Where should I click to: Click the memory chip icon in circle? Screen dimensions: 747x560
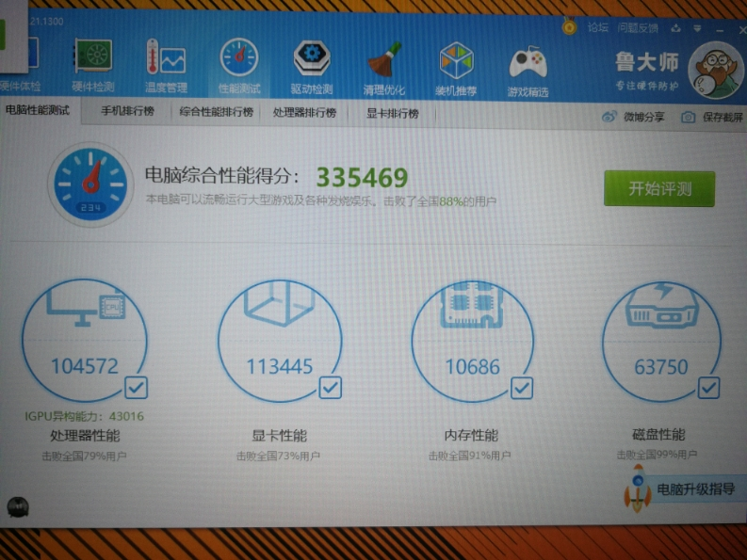click(472, 305)
